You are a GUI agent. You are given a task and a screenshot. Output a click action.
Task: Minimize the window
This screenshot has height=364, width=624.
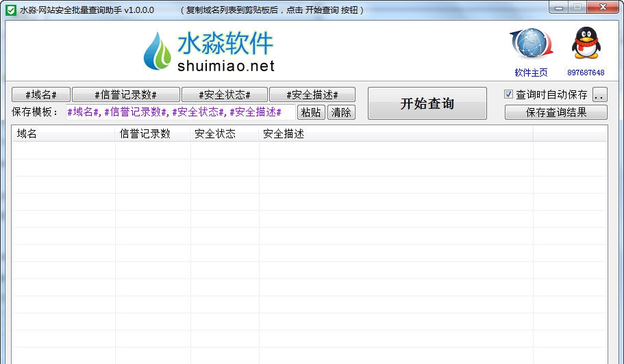click(559, 7)
